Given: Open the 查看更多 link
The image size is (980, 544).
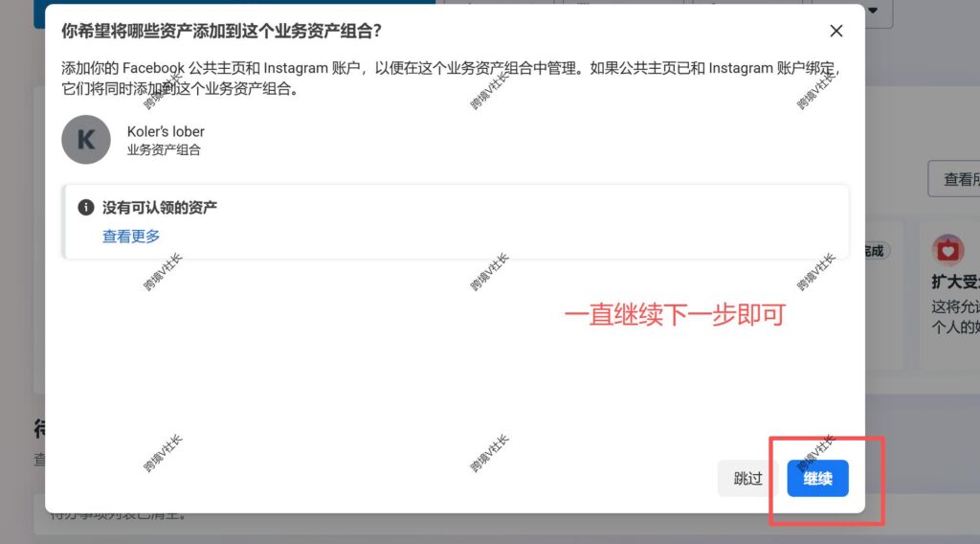Looking at the screenshot, I should point(131,237).
